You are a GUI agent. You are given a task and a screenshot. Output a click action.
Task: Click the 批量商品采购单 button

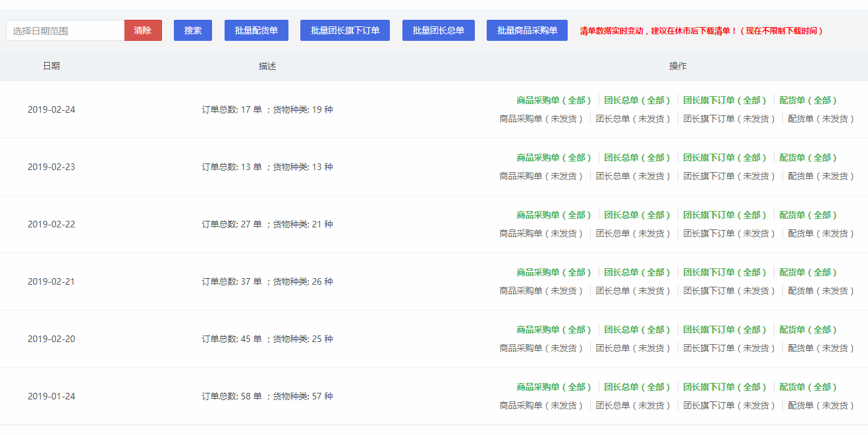pyautogui.click(x=527, y=30)
